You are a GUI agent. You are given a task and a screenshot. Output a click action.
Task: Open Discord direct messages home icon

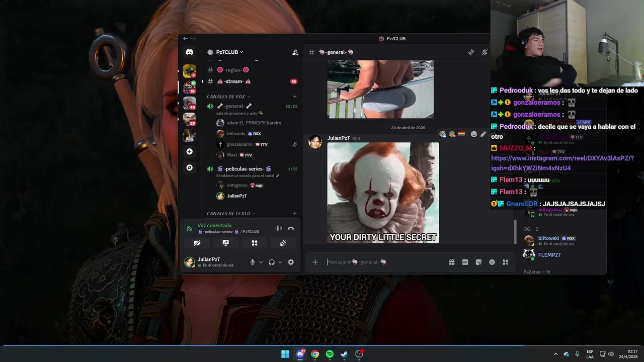(189, 52)
